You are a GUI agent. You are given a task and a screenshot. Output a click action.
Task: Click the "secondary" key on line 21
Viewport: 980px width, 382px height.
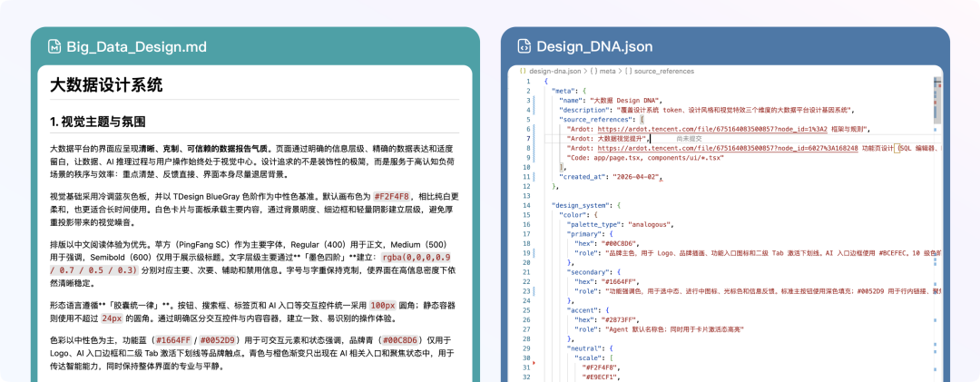pyautogui.click(x=590, y=272)
